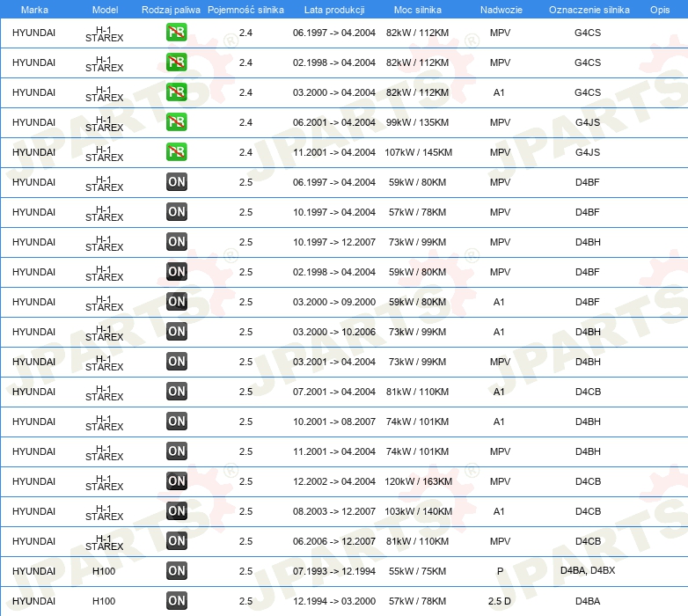Click the body type cell P
Screen dimensions: 688x616
[x=501, y=571]
